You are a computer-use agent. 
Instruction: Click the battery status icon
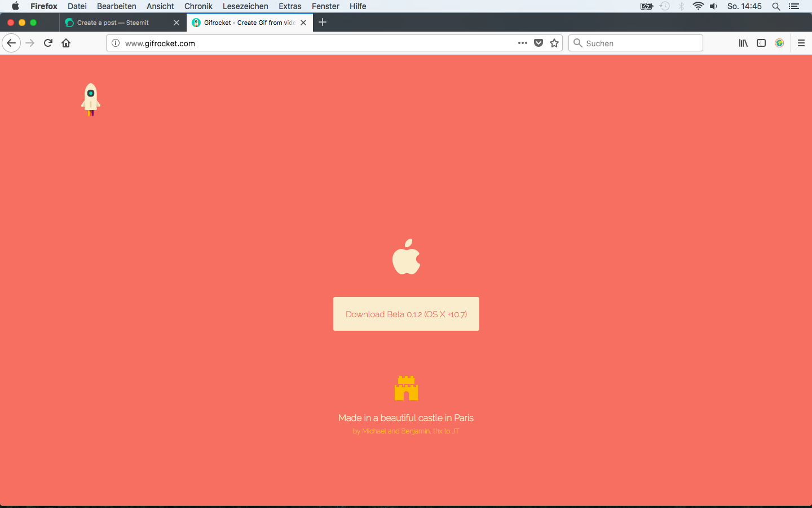point(647,6)
